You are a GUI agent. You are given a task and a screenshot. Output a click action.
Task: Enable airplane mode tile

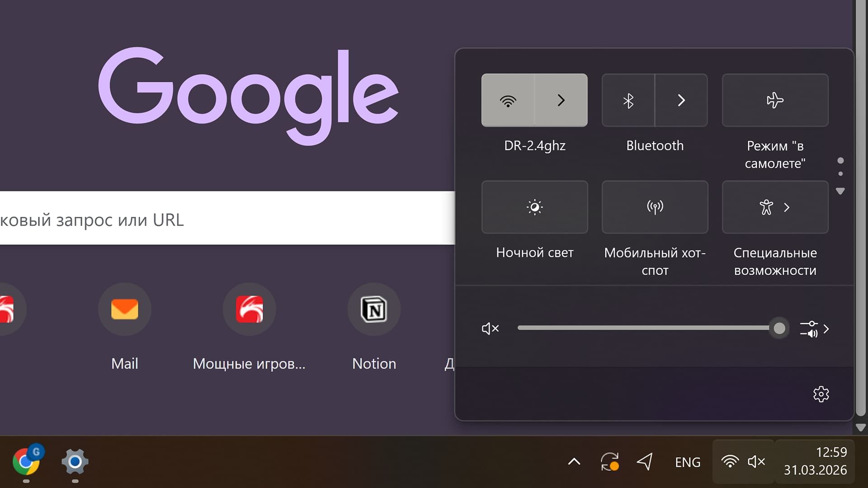click(x=775, y=100)
